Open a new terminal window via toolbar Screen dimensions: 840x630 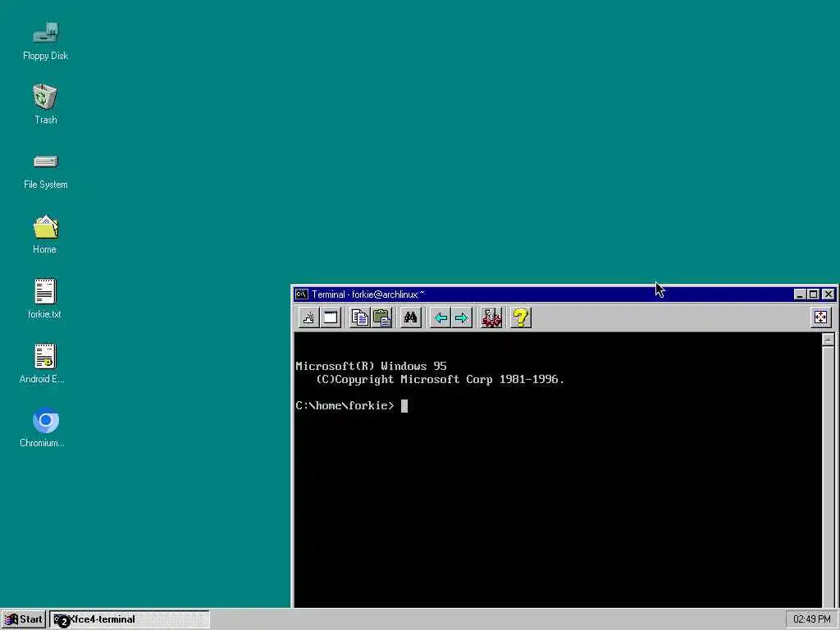point(331,317)
